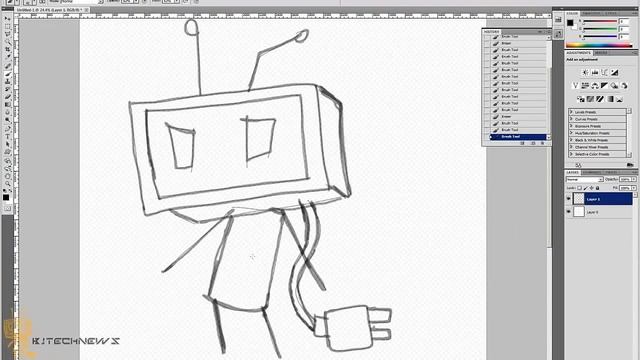Select the Path Selection tool
Viewport: 640px width, 360px height.
point(7,145)
